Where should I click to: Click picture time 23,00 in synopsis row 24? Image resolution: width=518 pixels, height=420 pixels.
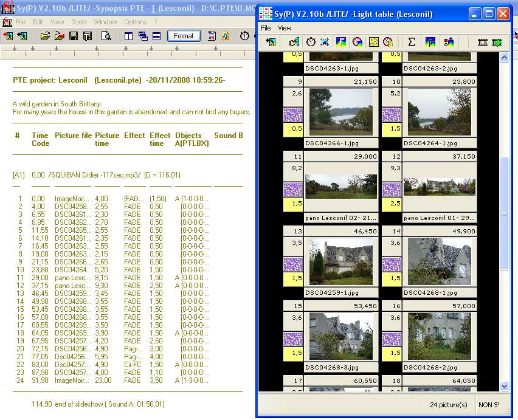[103, 380]
